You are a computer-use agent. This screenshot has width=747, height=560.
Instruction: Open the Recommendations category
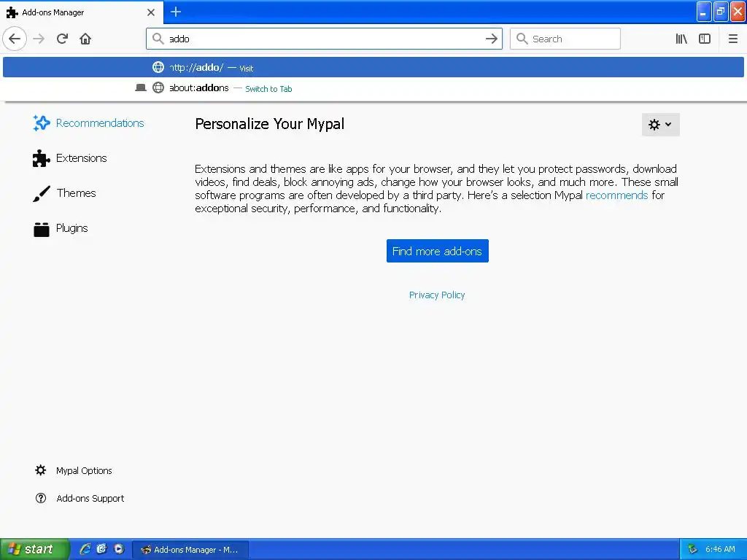pos(88,122)
